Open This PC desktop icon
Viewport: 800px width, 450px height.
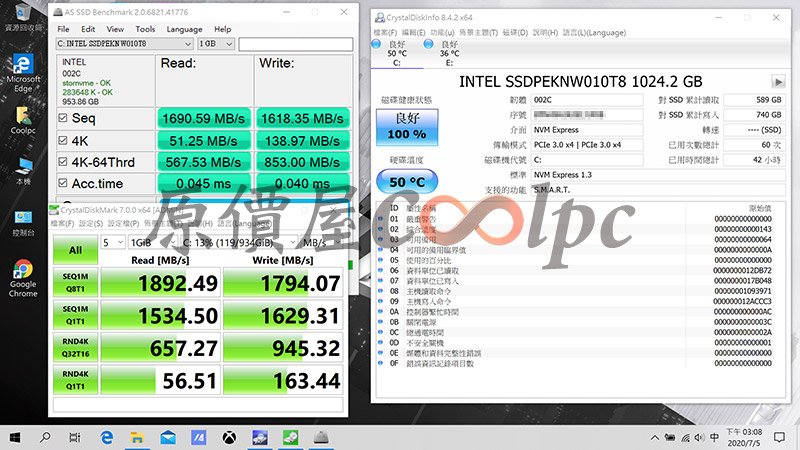pyautogui.click(x=23, y=172)
